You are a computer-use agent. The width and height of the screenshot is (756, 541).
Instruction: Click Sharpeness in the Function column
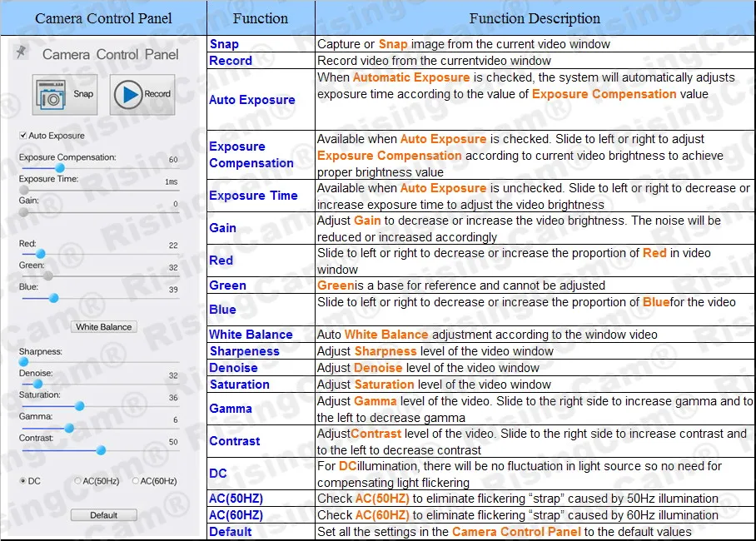coord(245,351)
